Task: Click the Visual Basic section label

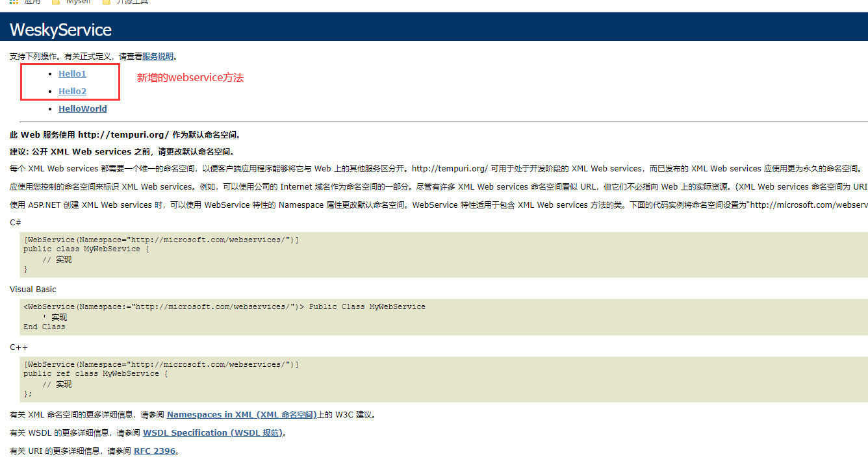Action: (x=32, y=289)
